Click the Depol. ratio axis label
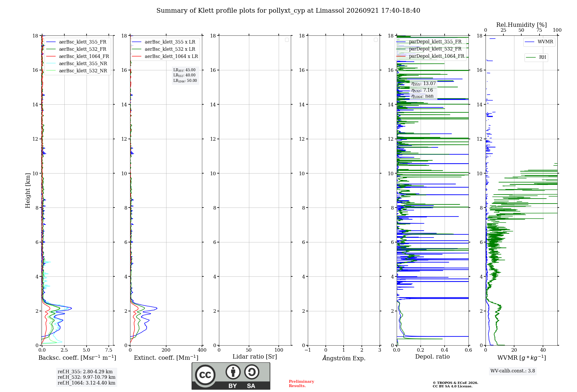 click(432, 357)
